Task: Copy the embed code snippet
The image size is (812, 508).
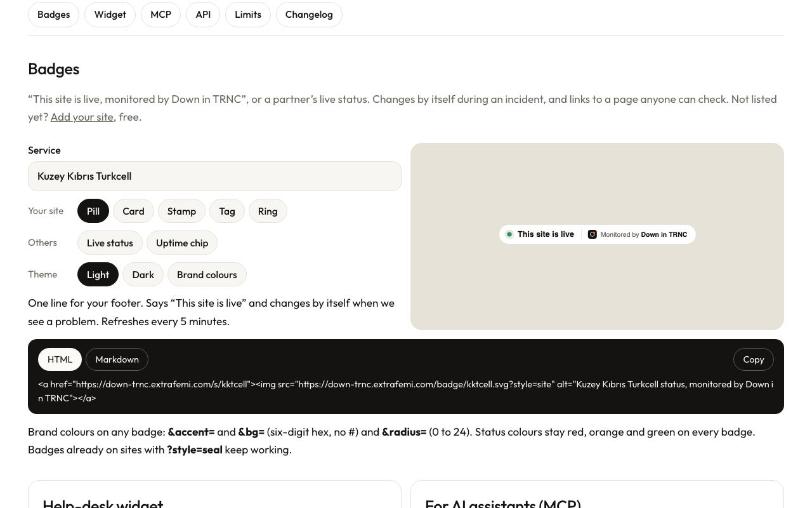Action: point(754,359)
